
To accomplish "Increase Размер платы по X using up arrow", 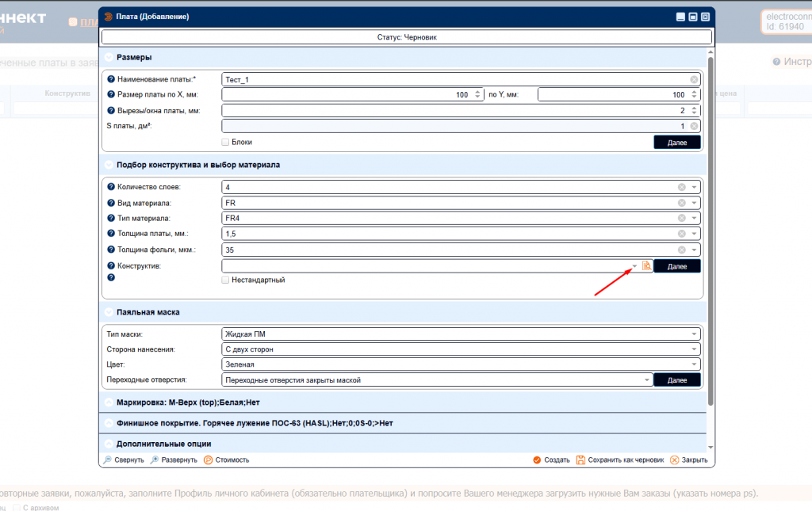I will [477, 92].
